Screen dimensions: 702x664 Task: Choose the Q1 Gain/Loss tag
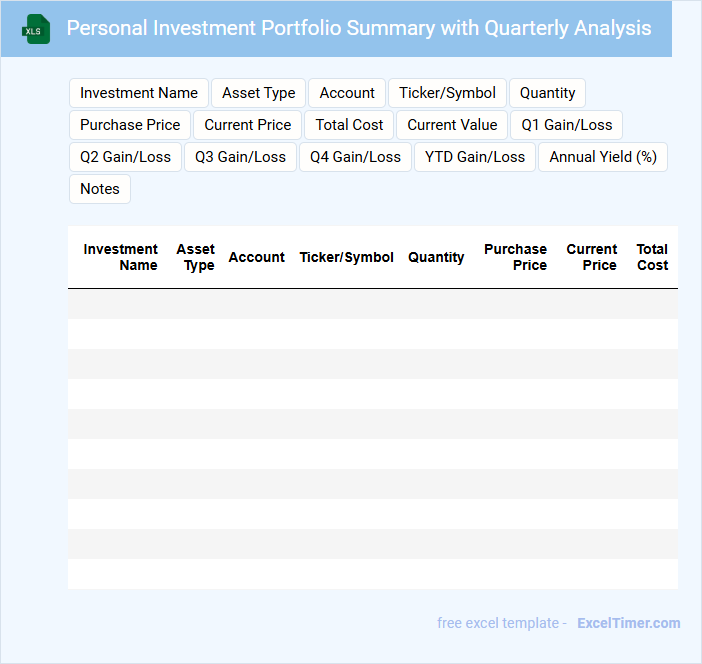coord(567,125)
